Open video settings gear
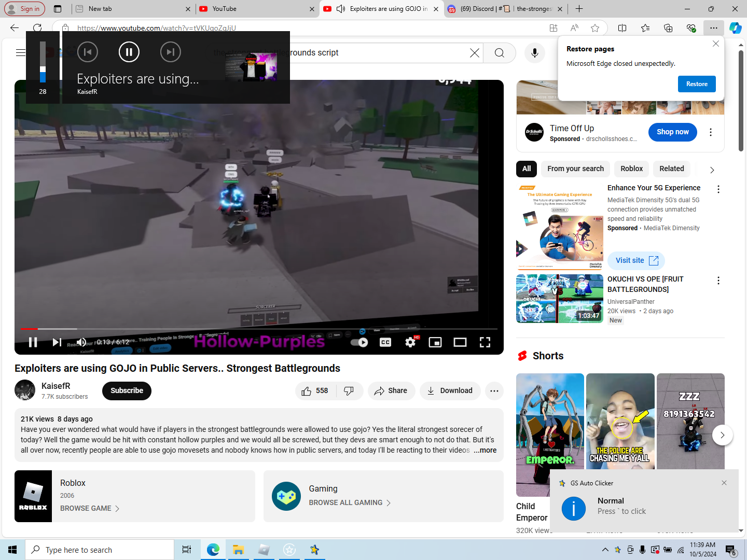 click(410, 342)
